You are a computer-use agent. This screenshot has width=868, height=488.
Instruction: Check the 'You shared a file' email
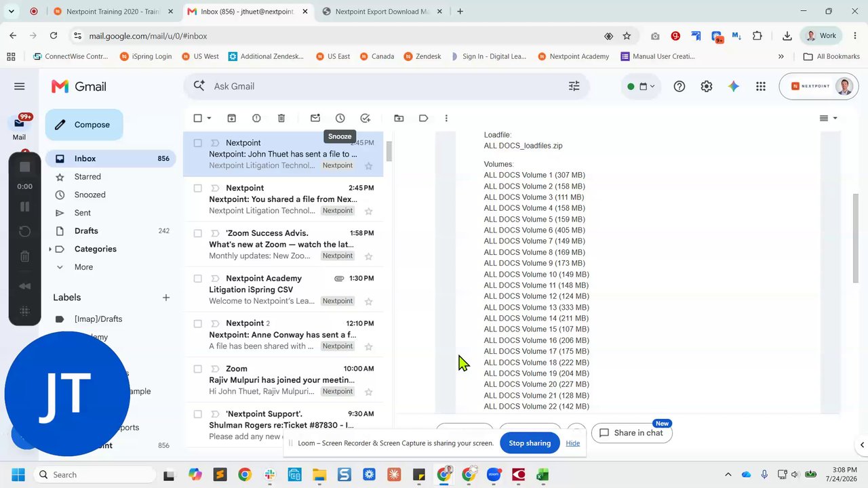tap(197, 188)
